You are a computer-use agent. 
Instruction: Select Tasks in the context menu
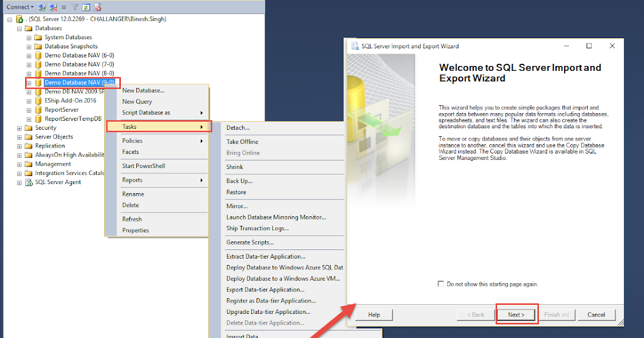click(129, 126)
